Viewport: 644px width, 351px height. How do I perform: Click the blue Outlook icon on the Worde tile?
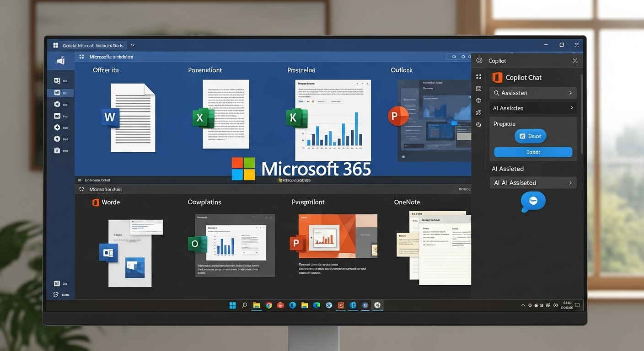(108, 253)
